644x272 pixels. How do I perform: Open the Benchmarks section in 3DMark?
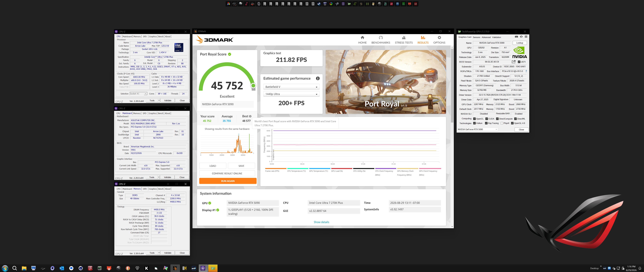(x=380, y=40)
